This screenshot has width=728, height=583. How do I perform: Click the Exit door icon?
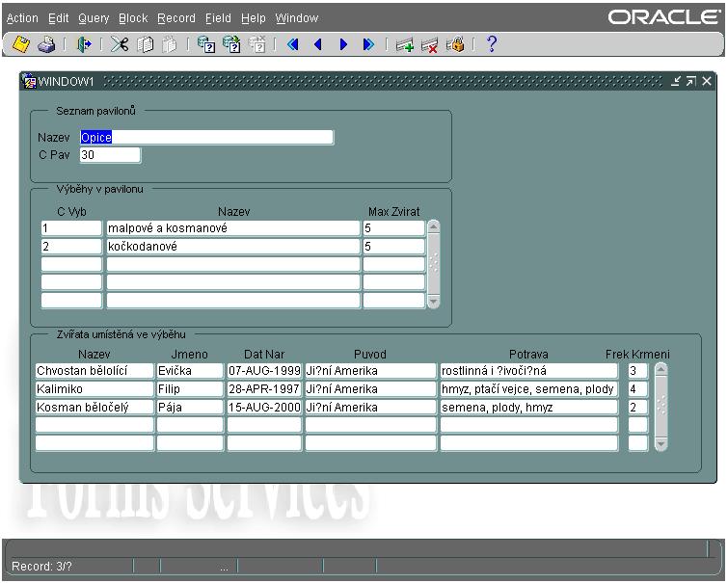tap(83, 44)
